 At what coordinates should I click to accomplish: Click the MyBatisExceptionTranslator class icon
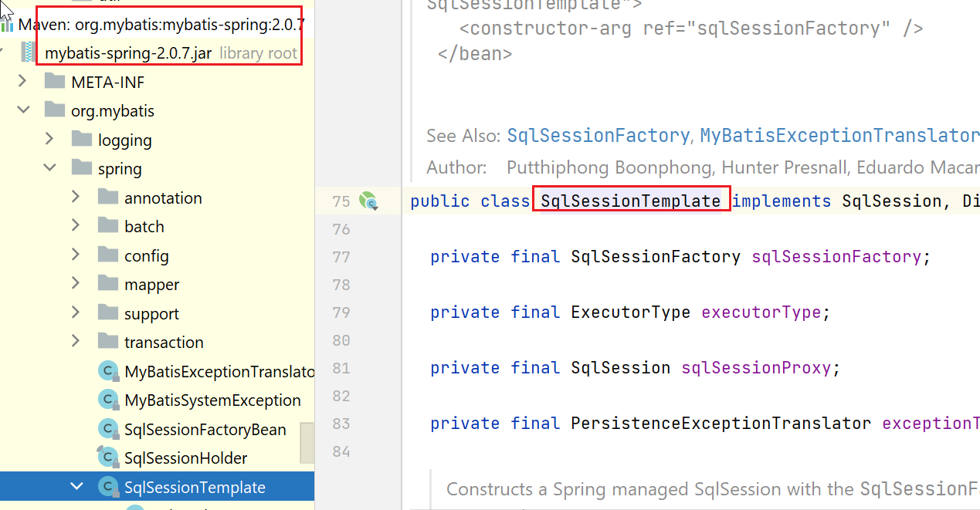pos(108,371)
